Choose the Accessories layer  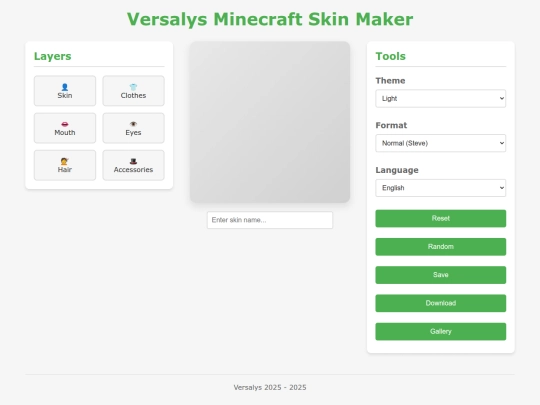pyautogui.click(x=133, y=165)
